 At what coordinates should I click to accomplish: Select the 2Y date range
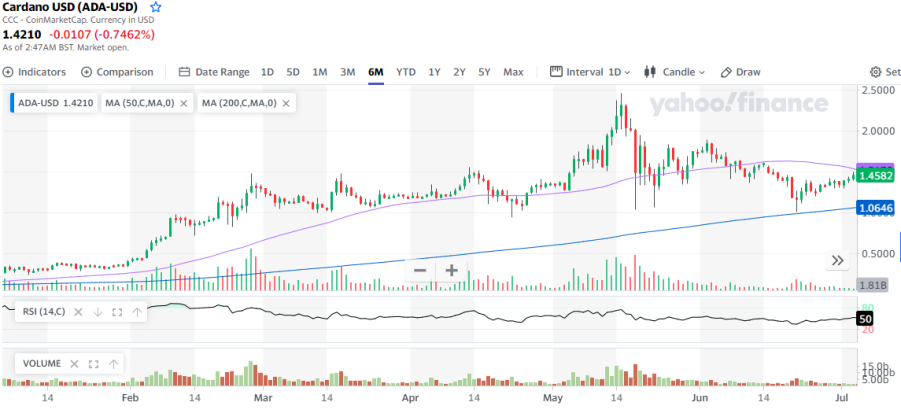coord(459,72)
